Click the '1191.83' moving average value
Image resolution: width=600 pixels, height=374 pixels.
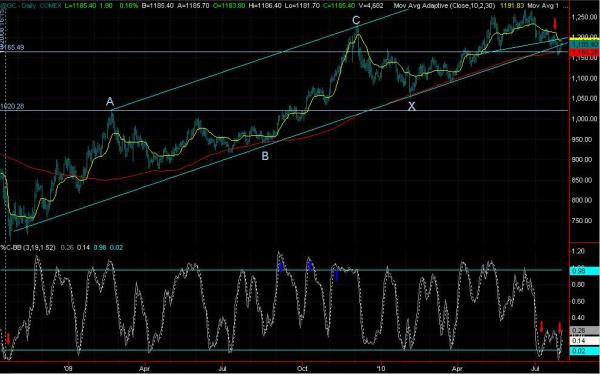click(511, 6)
